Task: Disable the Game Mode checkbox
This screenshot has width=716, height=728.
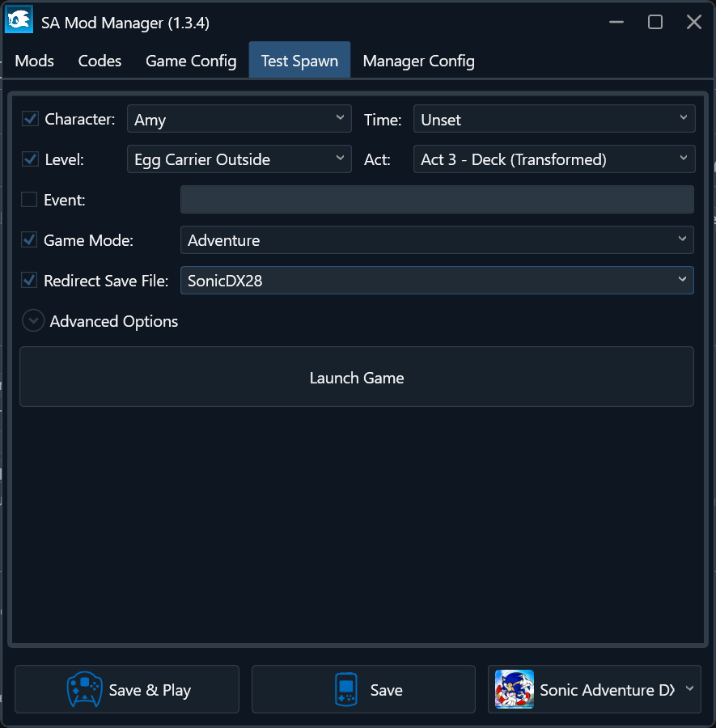Action: 29,240
